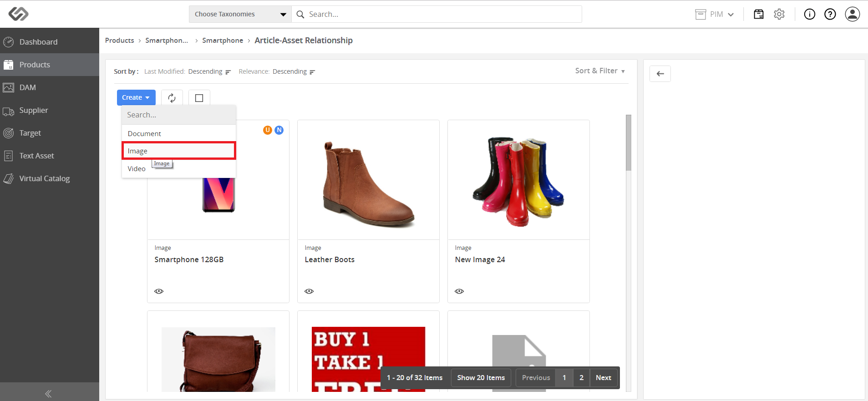Open the PIM module dropdown
868x401 pixels.
pyautogui.click(x=715, y=14)
